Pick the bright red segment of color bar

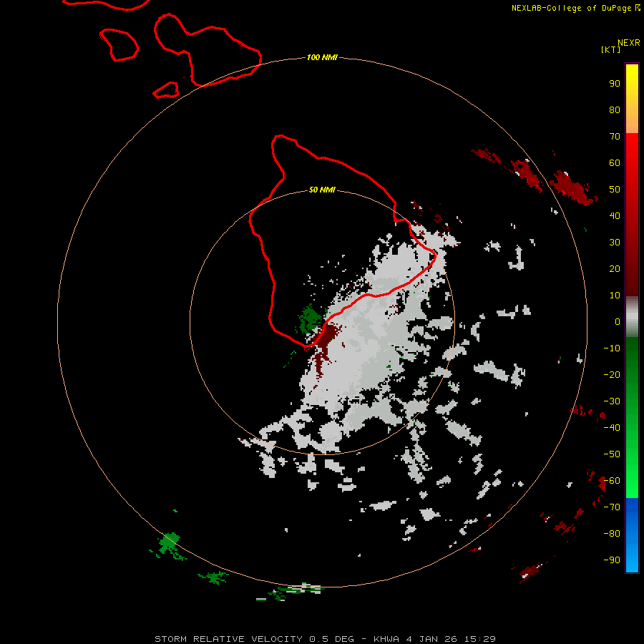coord(632,215)
